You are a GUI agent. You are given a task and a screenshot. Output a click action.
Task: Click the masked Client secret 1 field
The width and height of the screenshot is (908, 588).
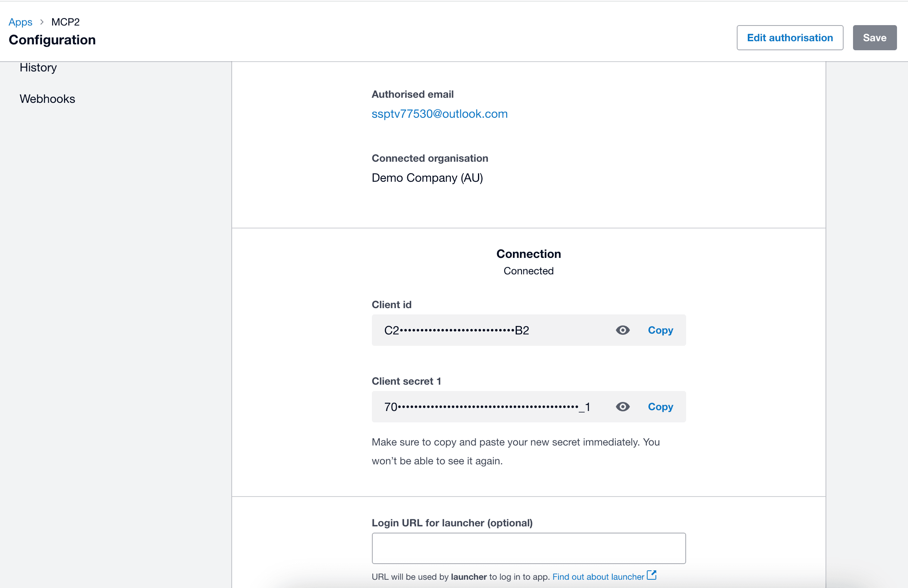click(x=487, y=407)
